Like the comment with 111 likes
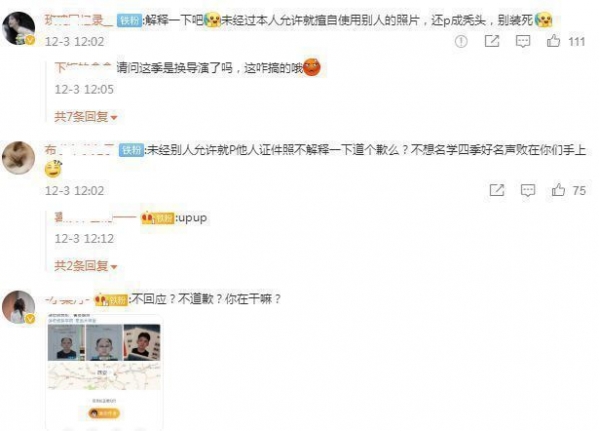Screen dimensions: 600x431 coord(553,41)
